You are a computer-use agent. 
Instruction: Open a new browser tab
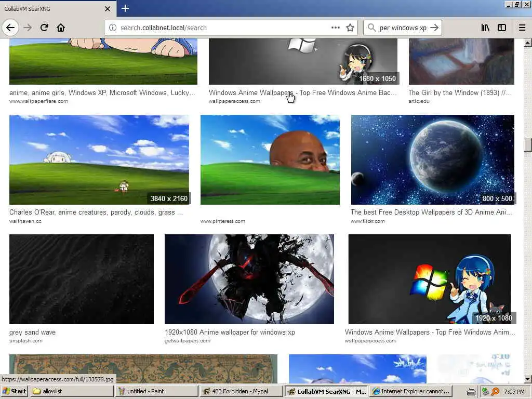click(x=125, y=8)
